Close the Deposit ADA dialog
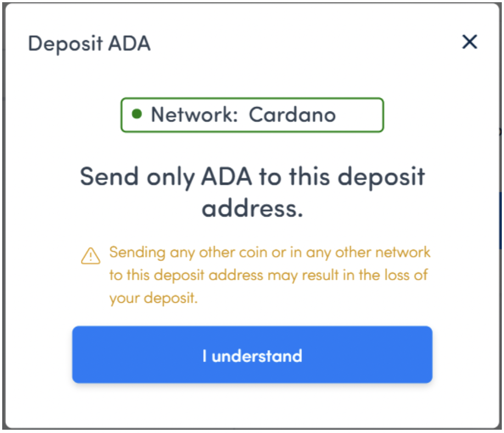The width and height of the screenshot is (504, 433). click(469, 42)
